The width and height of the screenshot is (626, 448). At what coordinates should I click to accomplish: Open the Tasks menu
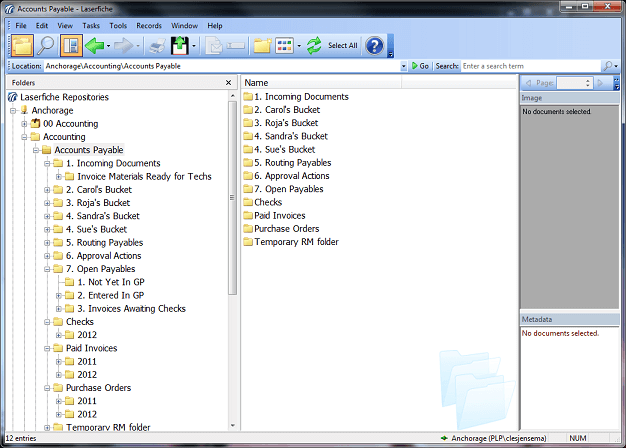tap(91, 26)
